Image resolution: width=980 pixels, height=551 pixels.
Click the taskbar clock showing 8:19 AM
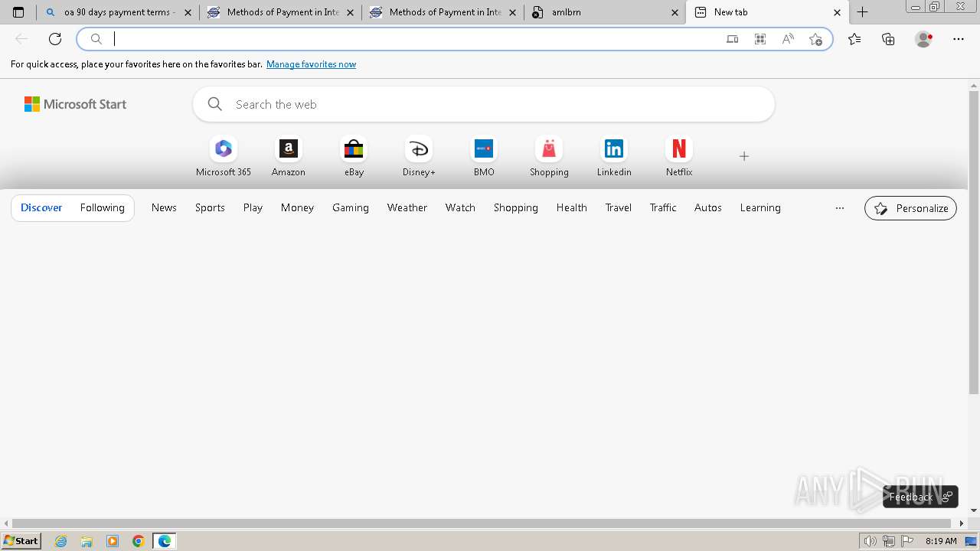tap(941, 541)
